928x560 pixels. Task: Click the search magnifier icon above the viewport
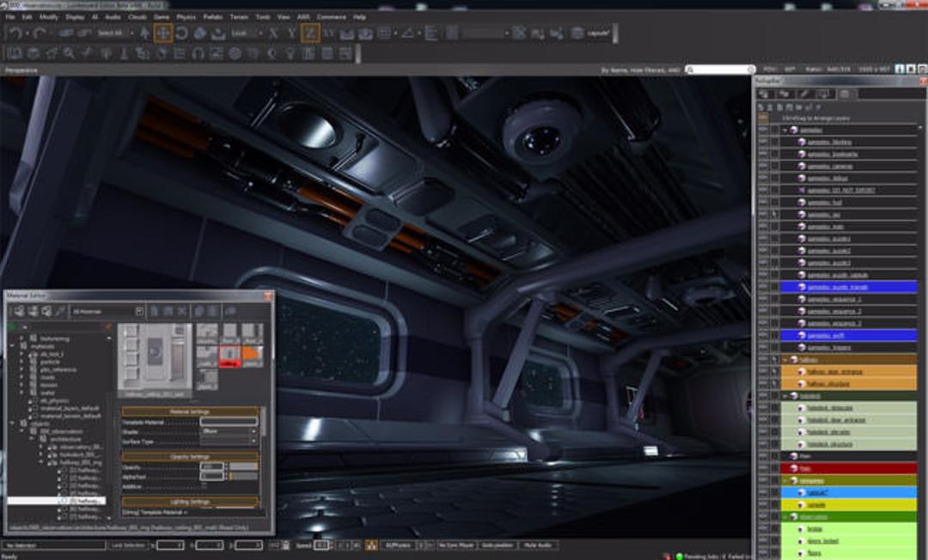(x=690, y=70)
